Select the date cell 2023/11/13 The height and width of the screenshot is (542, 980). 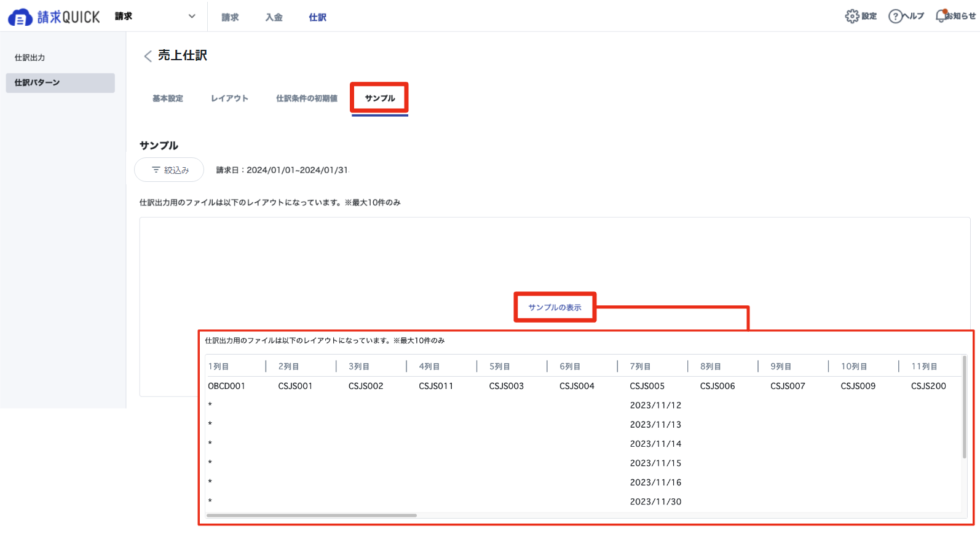(x=655, y=425)
